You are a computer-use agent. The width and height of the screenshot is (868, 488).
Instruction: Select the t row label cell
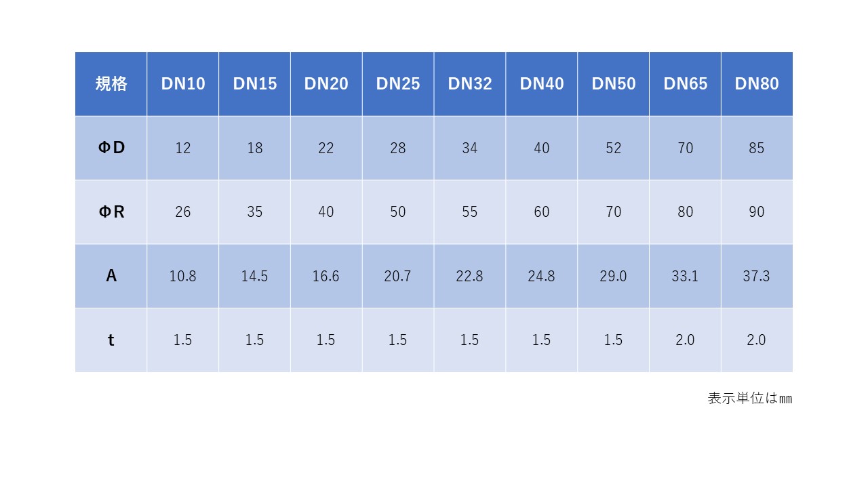(111, 340)
